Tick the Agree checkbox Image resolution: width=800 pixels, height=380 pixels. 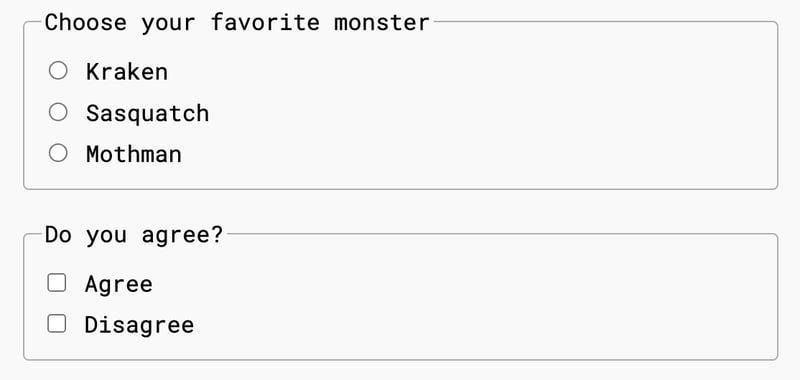coord(57,283)
